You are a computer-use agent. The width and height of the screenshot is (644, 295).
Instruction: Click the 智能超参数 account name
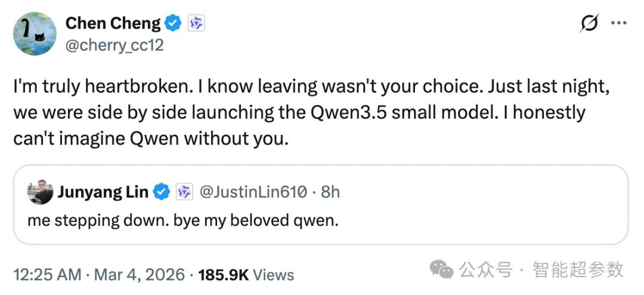578,270
